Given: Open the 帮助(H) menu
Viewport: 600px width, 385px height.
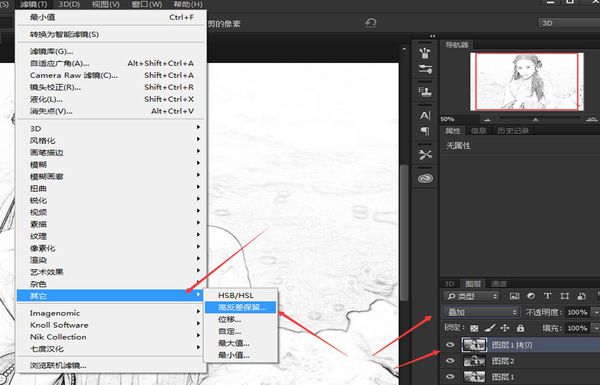Looking at the screenshot, I should point(188,5).
